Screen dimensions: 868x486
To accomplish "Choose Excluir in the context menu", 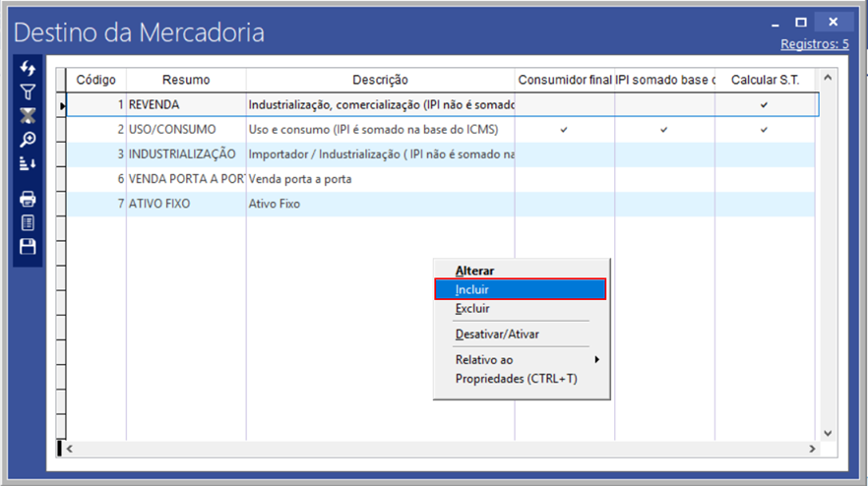I will (x=472, y=309).
